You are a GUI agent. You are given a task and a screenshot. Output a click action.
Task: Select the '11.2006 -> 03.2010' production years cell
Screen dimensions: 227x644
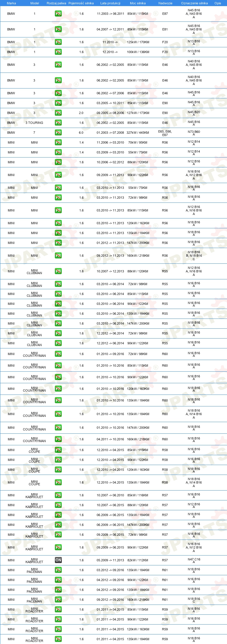point(110,142)
